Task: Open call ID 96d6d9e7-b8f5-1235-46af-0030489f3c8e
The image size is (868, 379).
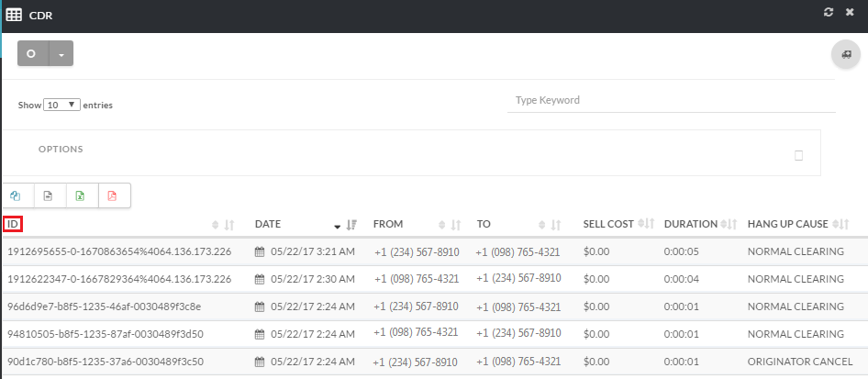Action: tap(105, 307)
